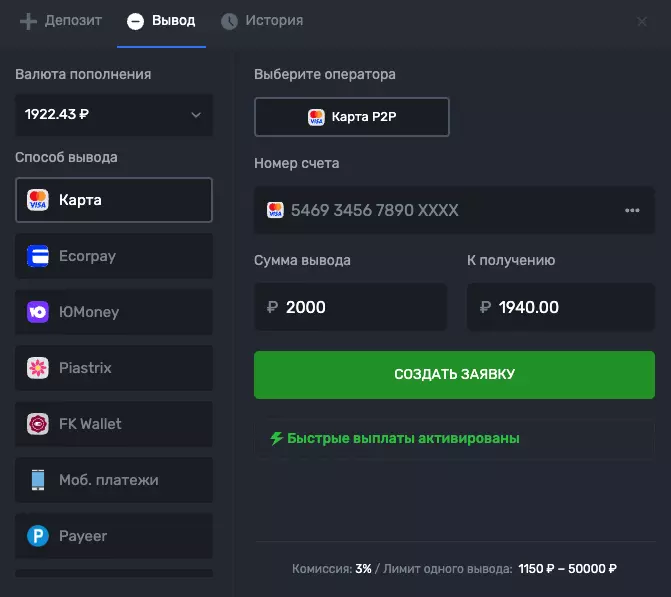Select ЮMoney payment option

pyautogui.click(x=114, y=312)
